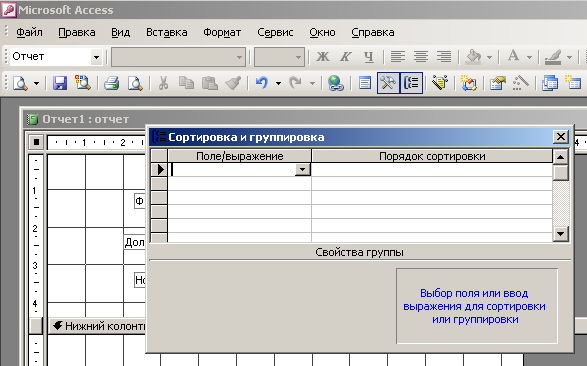Select the first row's record selector arrow
The height and width of the screenshot is (366, 587).
(159, 170)
